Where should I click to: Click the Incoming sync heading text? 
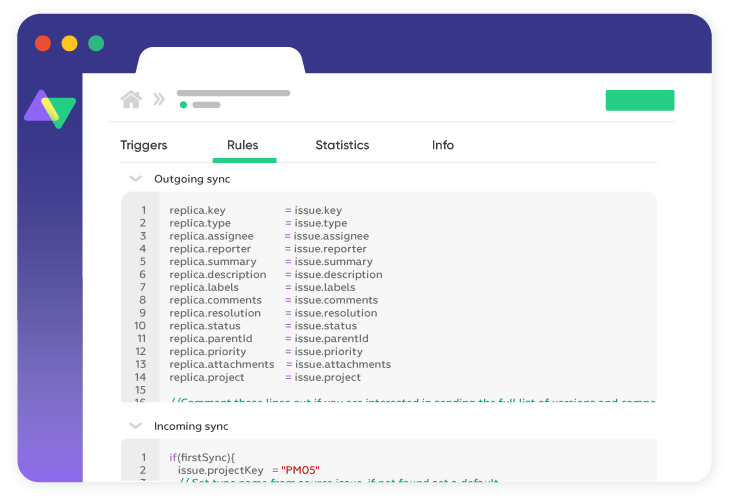pos(191,426)
